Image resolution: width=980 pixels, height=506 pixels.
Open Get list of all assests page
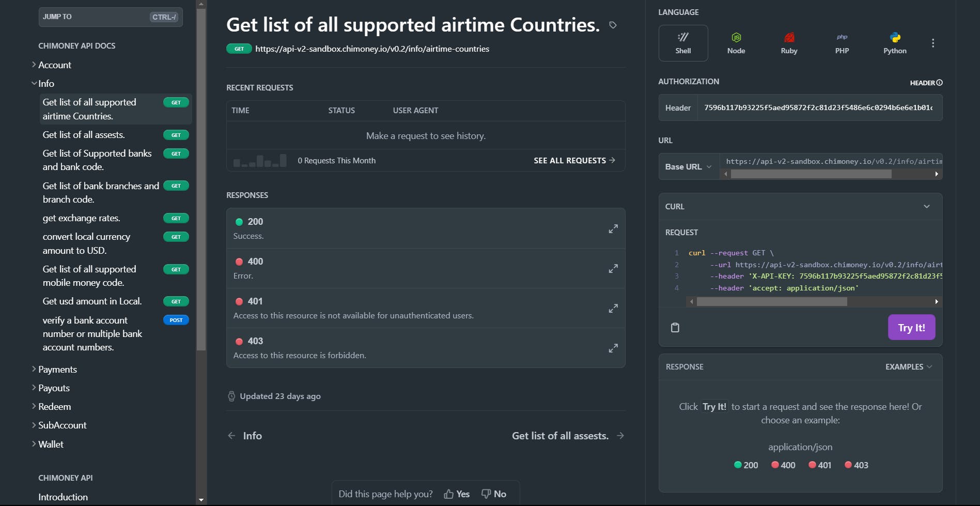pyautogui.click(x=115, y=135)
